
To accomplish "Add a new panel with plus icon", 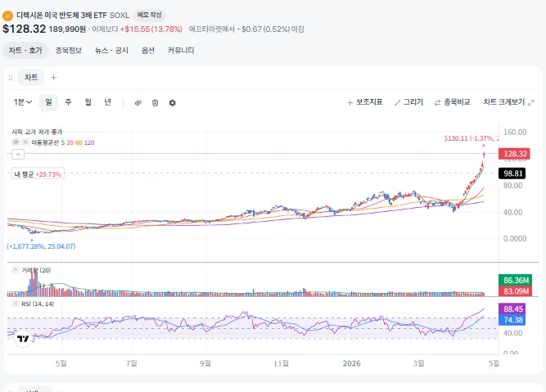I will (54, 77).
